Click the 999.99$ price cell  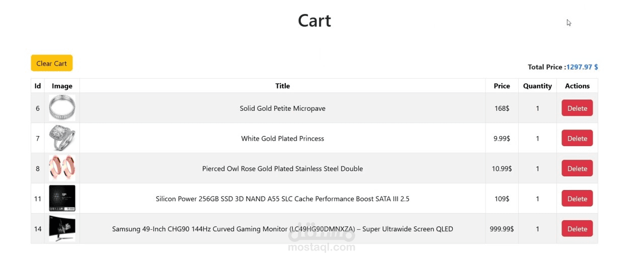tap(502, 229)
